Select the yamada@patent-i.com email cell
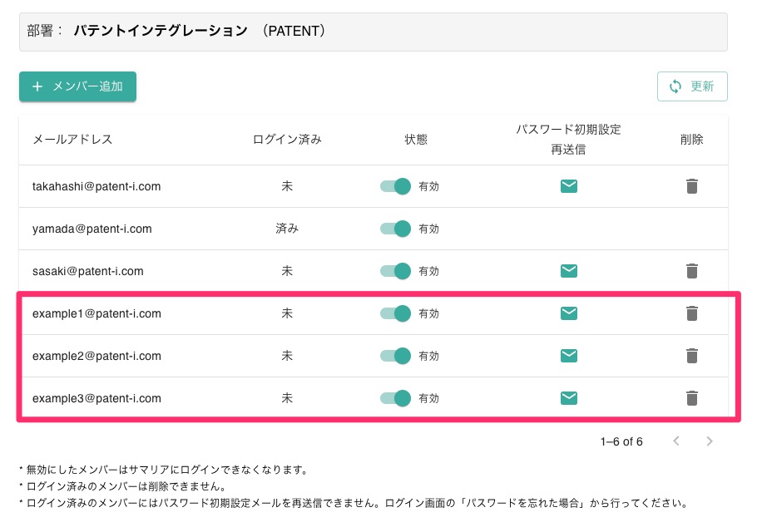762x532 pixels. tap(92, 229)
